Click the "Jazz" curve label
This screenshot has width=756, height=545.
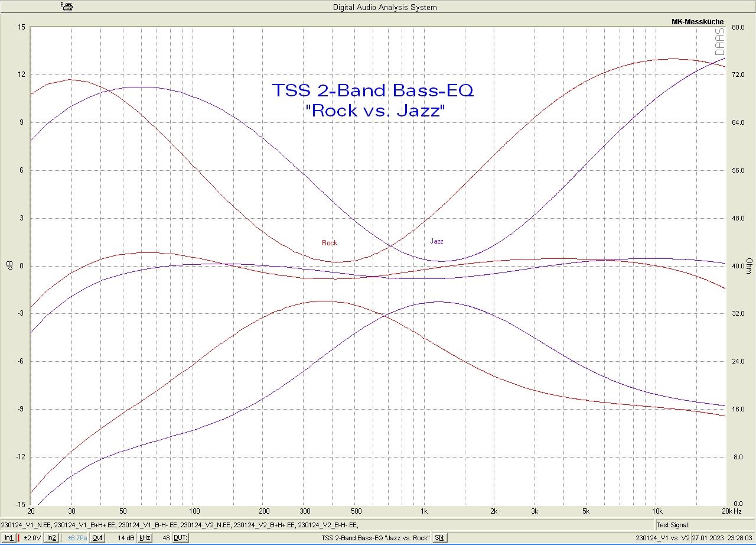coord(436,241)
